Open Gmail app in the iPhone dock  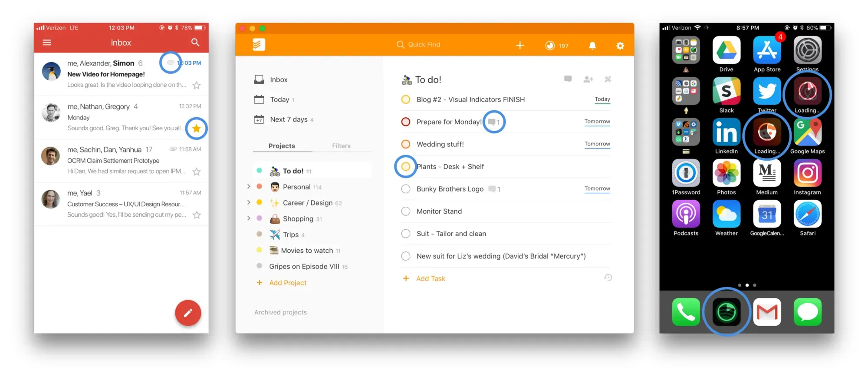tap(767, 312)
